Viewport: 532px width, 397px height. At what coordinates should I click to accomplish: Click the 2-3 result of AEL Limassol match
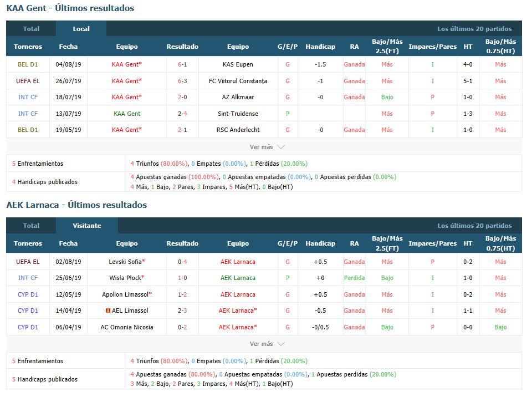click(182, 311)
